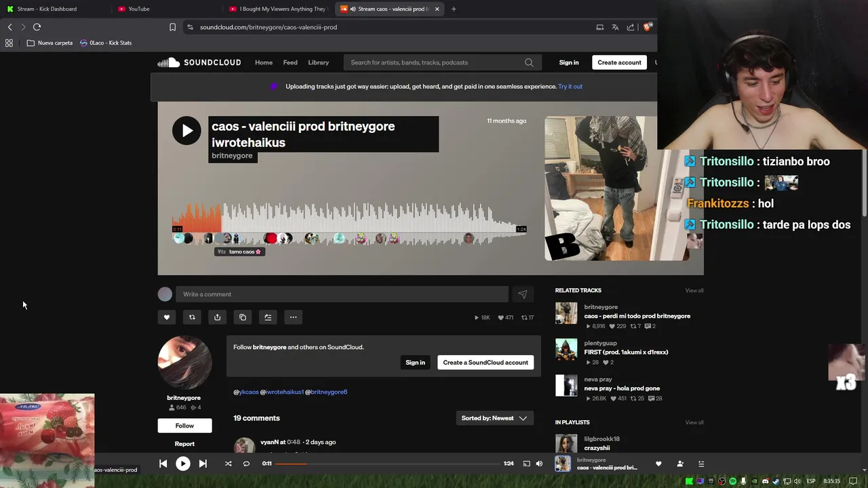
Task: Add the track to Next up queue
Action: (x=268, y=317)
